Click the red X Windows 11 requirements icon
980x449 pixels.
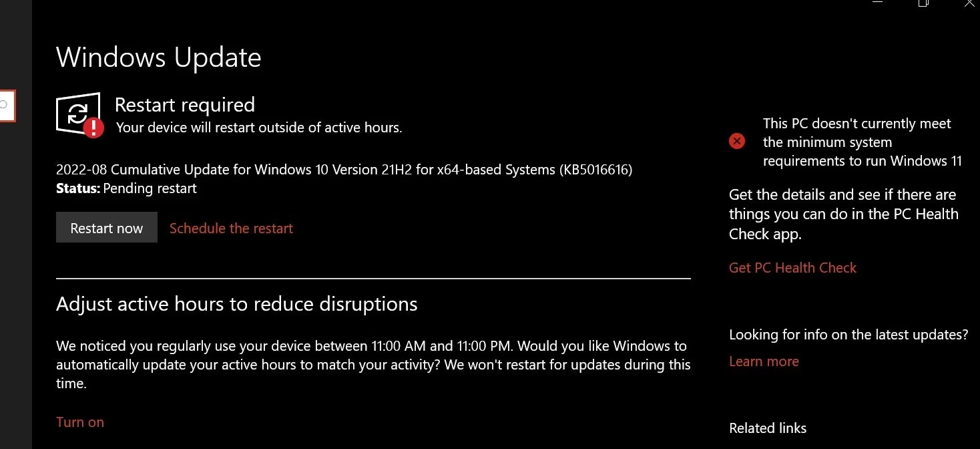(737, 141)
